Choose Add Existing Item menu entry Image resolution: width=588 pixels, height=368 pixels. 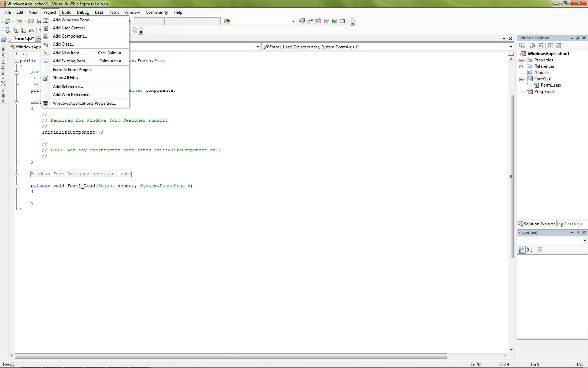(85, 61)
